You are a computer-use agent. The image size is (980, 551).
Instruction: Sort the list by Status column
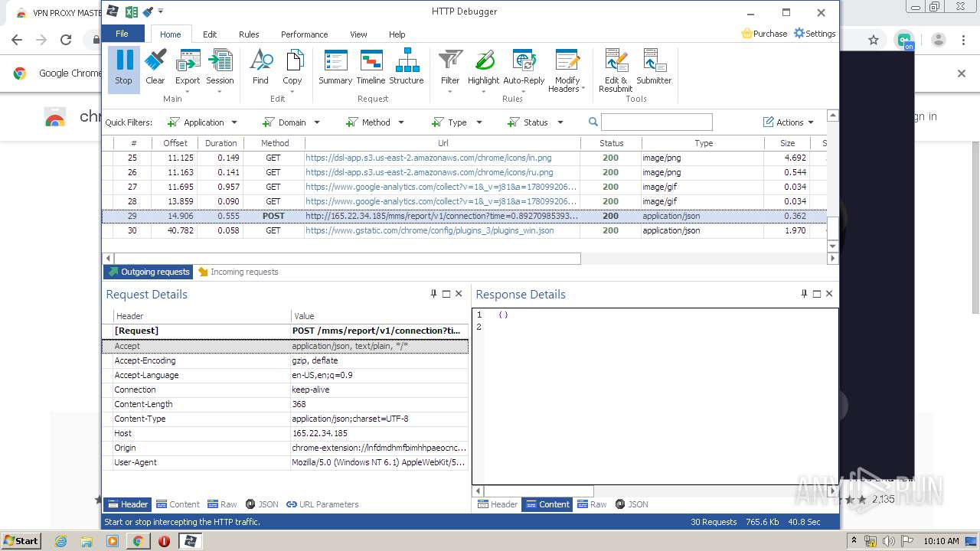(x=611, y=143)
